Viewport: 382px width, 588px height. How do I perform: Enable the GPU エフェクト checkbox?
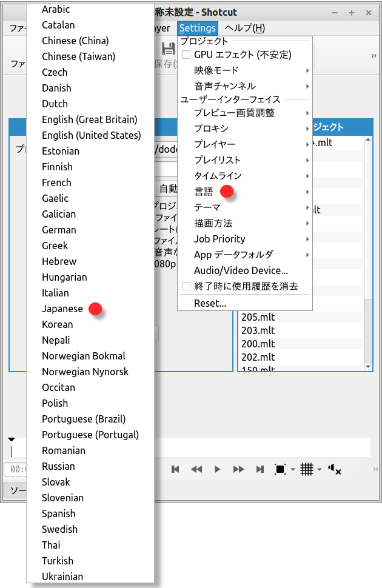pyautogui.click(x=187, y=55)
